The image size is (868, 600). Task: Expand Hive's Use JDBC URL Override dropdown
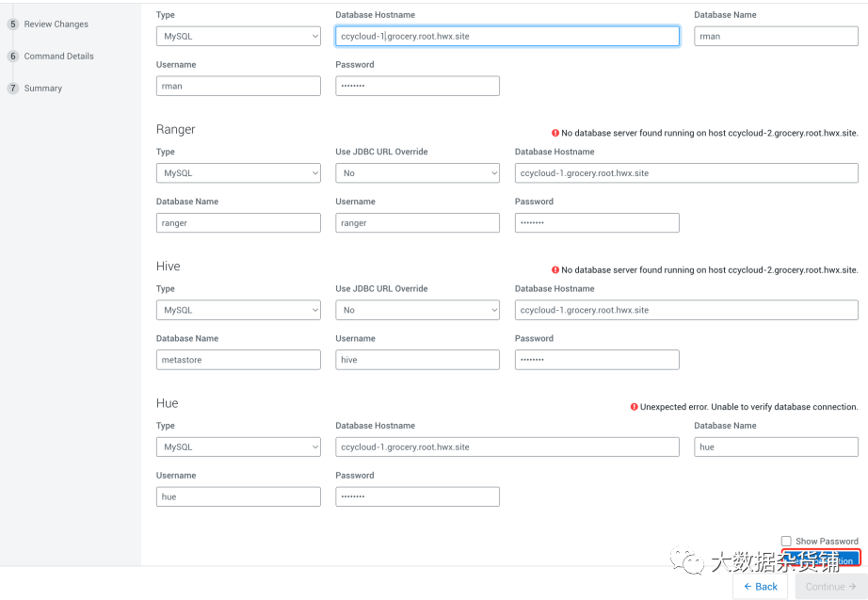pyautogui.click(x=417, y=310)
